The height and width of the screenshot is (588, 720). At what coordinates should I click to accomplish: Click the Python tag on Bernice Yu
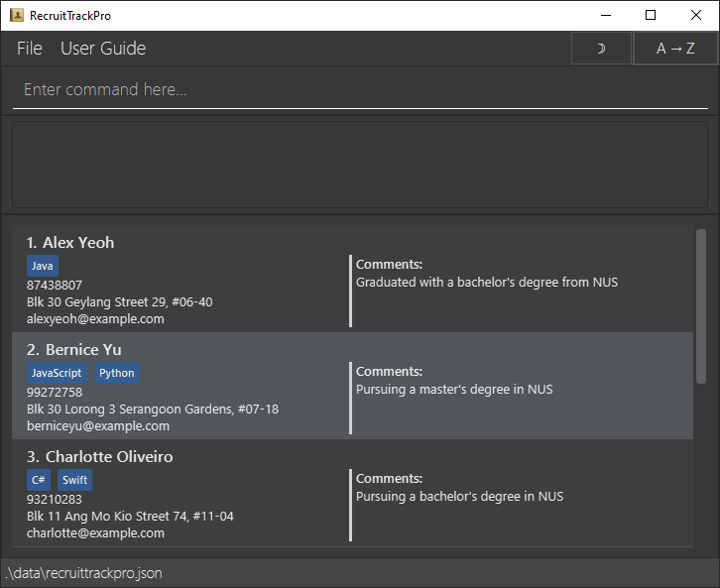tap(117, 373)
